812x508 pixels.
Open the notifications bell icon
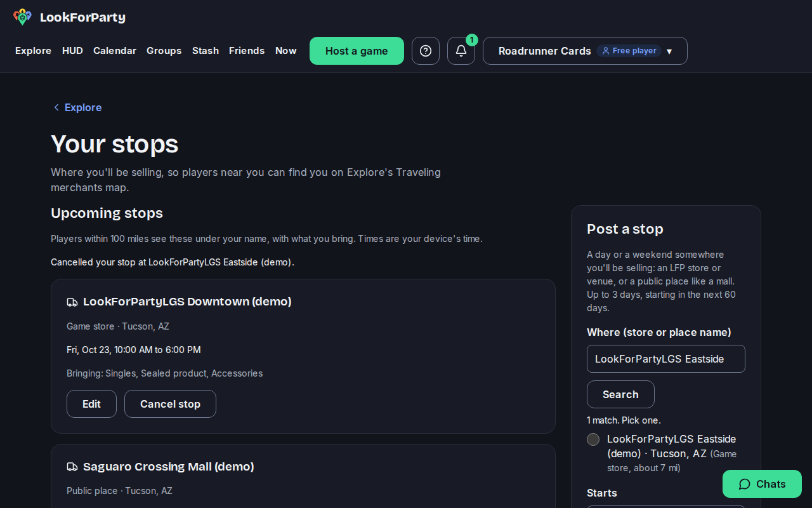pyautogui.click(x=461, y=51)
